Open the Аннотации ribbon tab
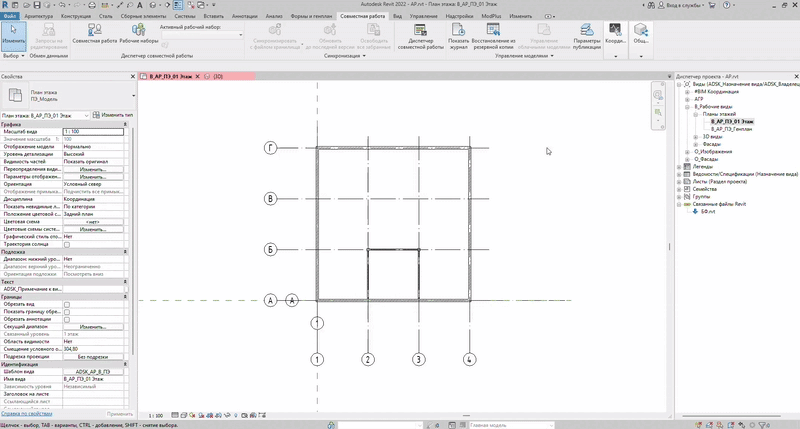The height and width of the screenshot is (429, 800). coord(244,16)
